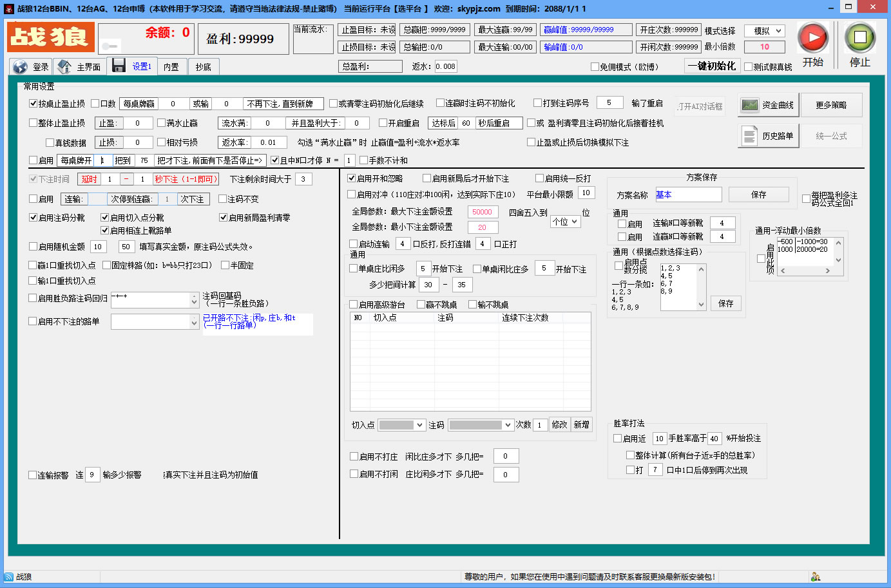Click 保存 in the 方案保存 panel

click(758, 194)
